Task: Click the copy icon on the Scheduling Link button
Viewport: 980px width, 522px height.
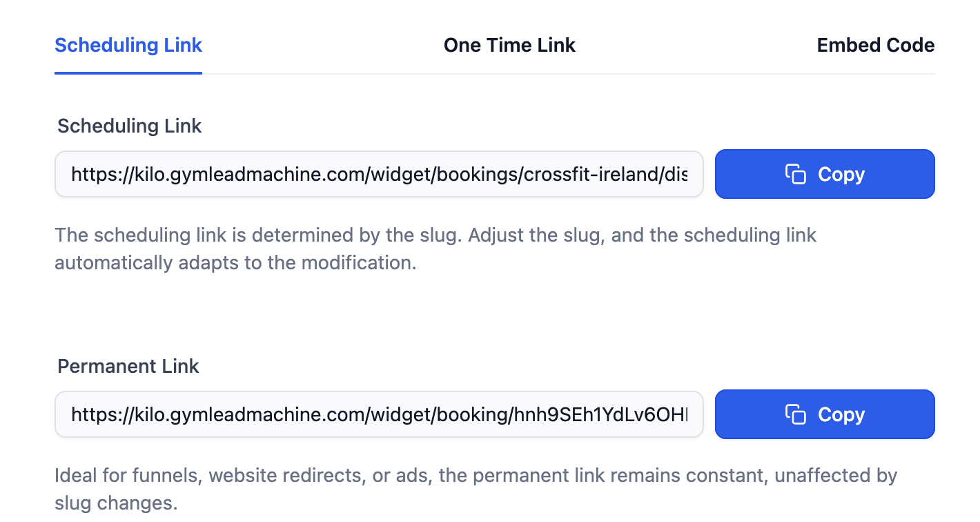Action: point(796,174)
